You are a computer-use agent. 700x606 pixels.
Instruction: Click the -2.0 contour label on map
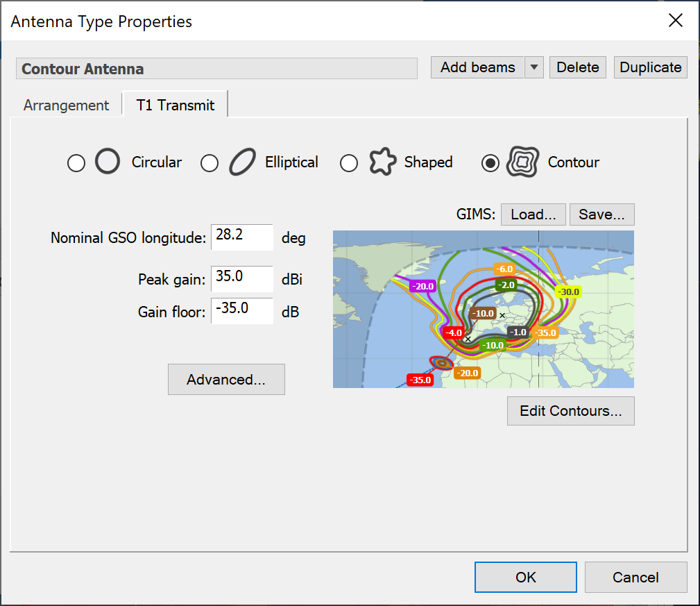(x=506, y=285)
